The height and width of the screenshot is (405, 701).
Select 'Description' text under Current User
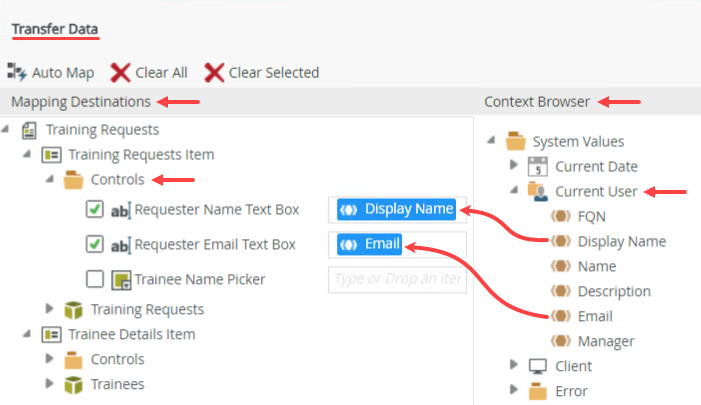614,292
